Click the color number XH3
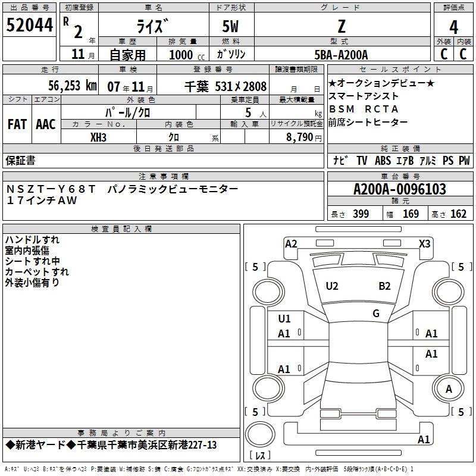Screen dimensions: 476x476 click(x=98, y=137)
